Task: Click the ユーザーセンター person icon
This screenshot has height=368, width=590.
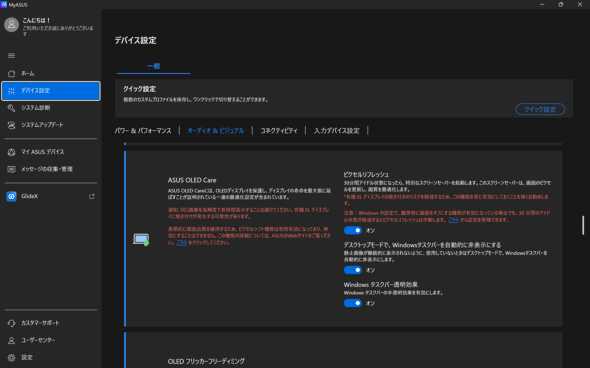Action: click(x=11, y=340)
